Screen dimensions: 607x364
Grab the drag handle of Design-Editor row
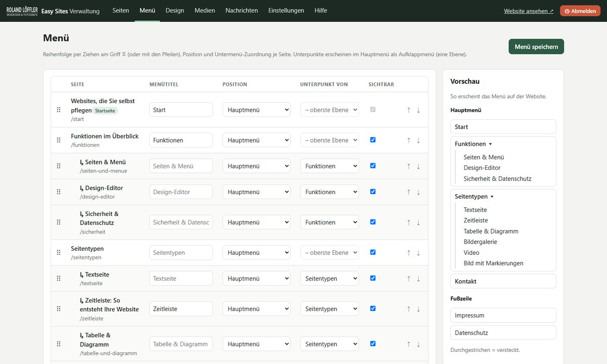coord(59,192)
